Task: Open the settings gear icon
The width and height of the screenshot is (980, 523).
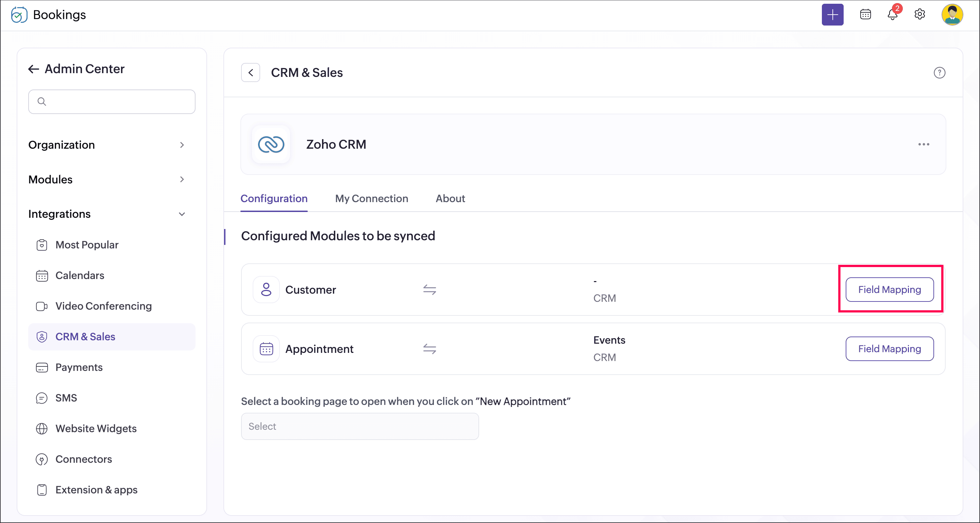Action: pyautogui.click(x=919, y=15)
